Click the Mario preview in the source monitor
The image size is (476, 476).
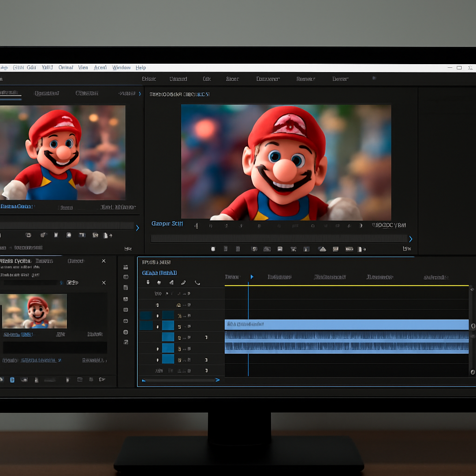pos(63,152)
